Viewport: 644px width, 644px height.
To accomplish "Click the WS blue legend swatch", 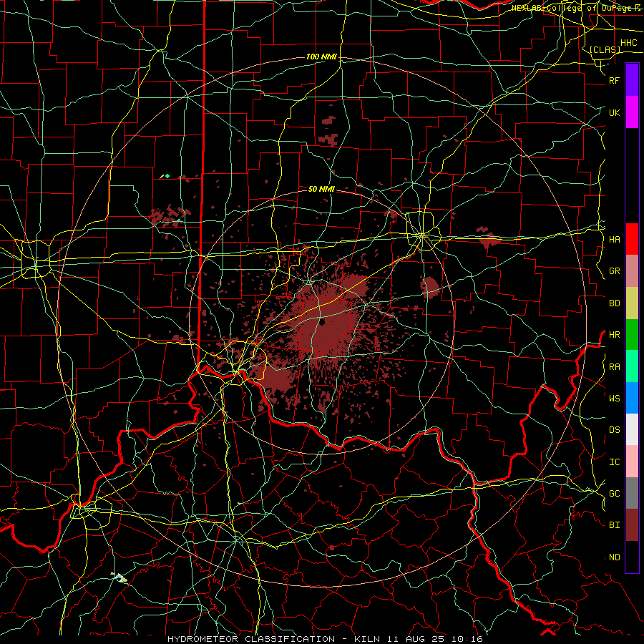I will 632,398.
